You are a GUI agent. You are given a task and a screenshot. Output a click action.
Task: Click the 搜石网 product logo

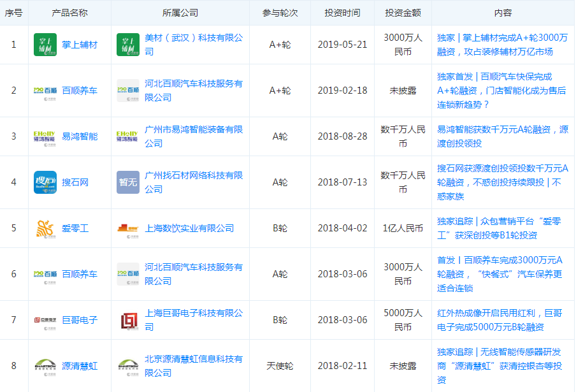[x=45, y=182]
